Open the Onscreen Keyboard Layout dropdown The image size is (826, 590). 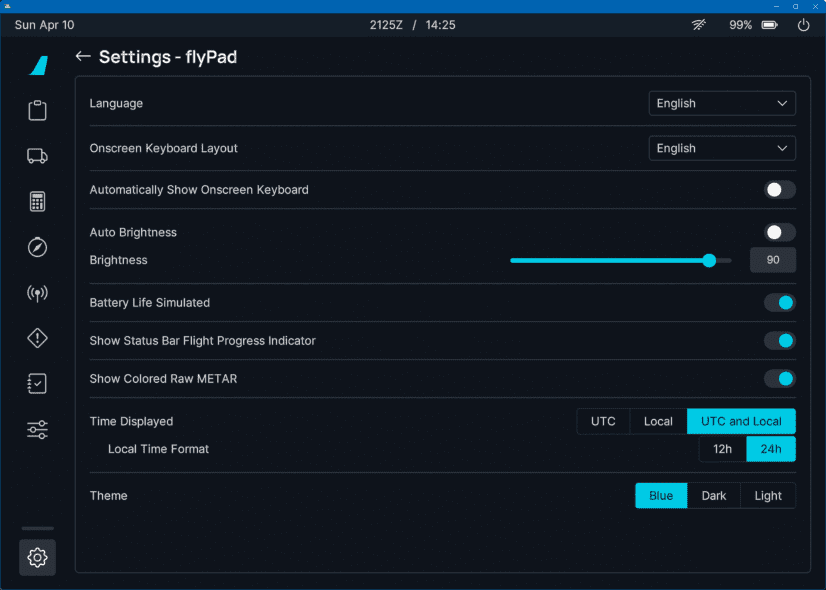pos(721,148)
